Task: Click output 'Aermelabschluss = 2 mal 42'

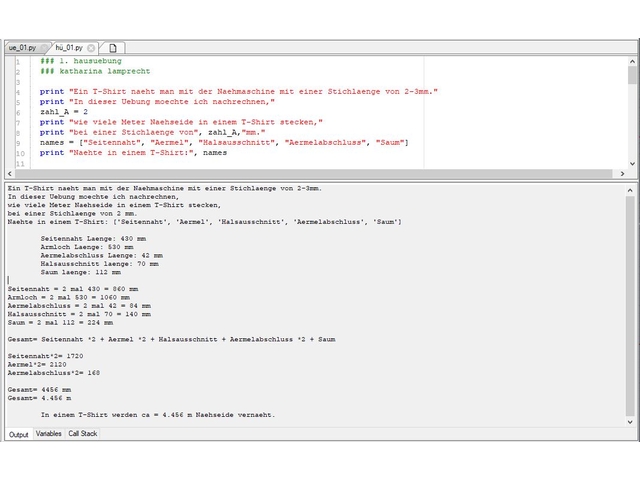Action: pos(79,306)
